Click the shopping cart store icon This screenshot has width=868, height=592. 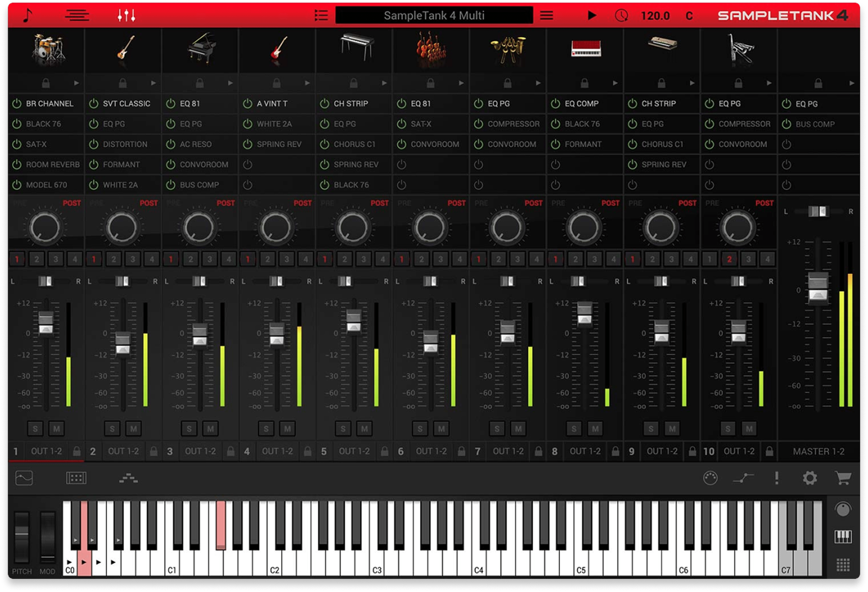[842, 478]
